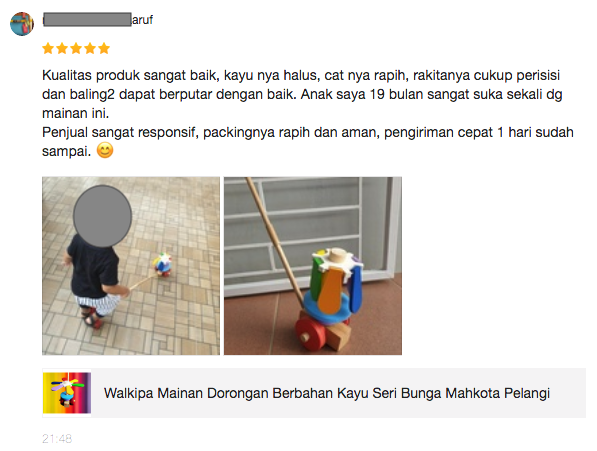
Task: Click the review text starting "Kualitas produk"
Action: [302, 94]
